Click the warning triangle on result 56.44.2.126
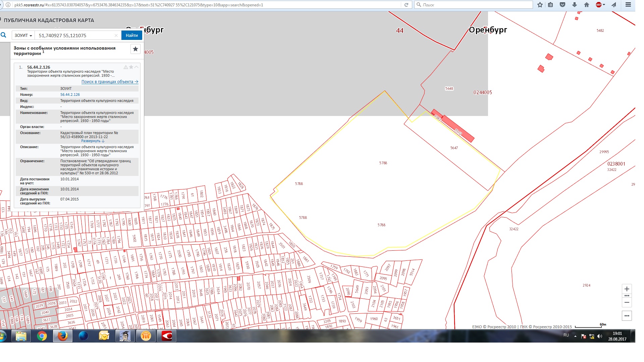The image size is (644, 362). pos(126,67)
